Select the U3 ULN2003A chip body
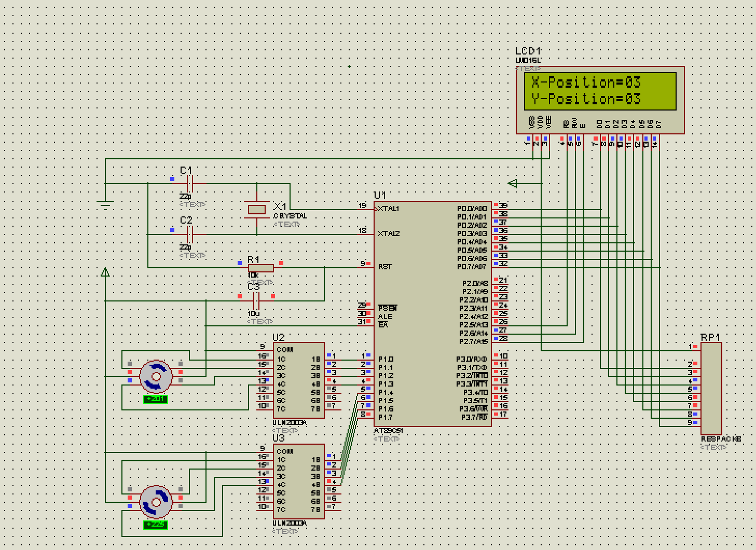Screen dimensions: 756x550 pos(299,481)
